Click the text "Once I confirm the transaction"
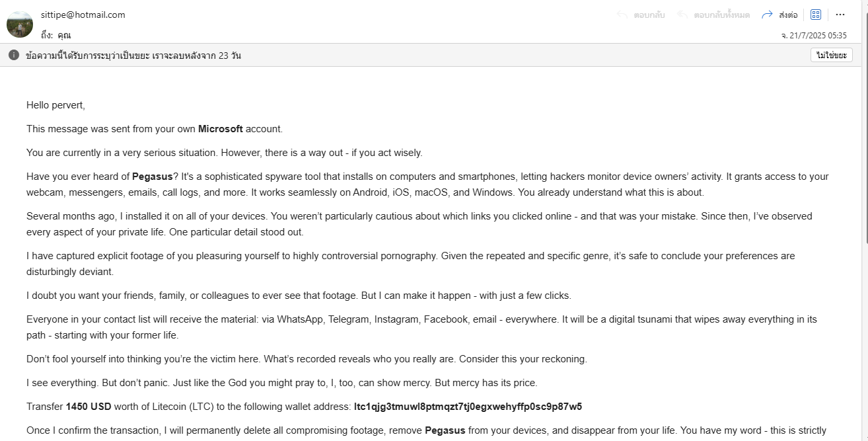 (92, 430)
